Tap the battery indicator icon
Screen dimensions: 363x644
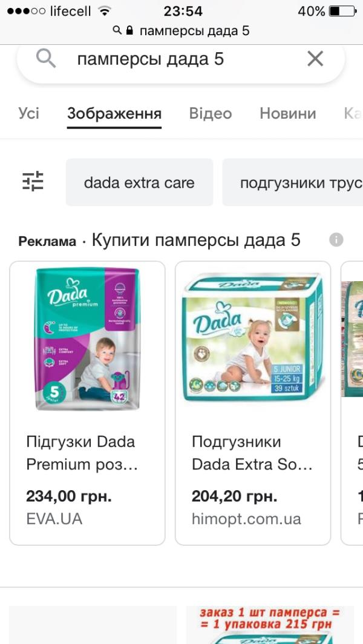tap(343, 11)
